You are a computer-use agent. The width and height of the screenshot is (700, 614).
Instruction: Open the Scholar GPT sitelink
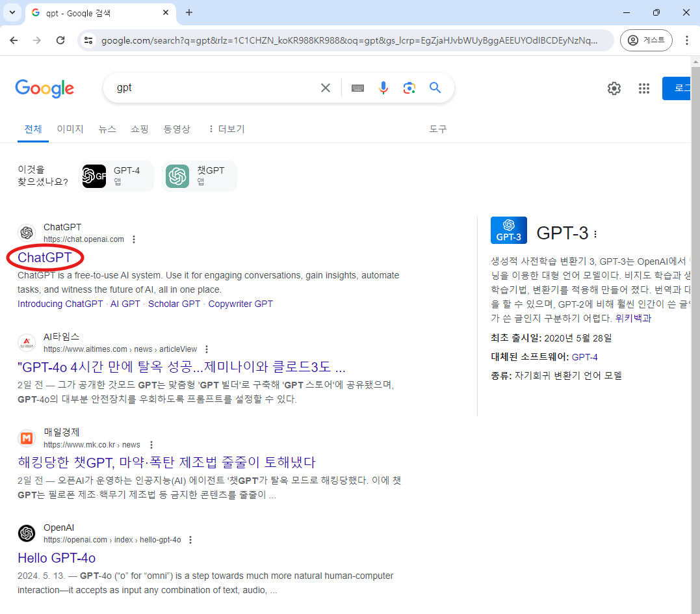[174, 304]
